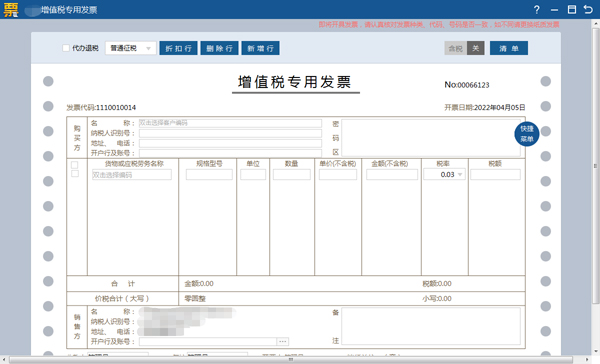The height and width of the screenshot is (364, 600).
Task: Click the 删除行 delete row button
Action: click(x=219, y=48)
